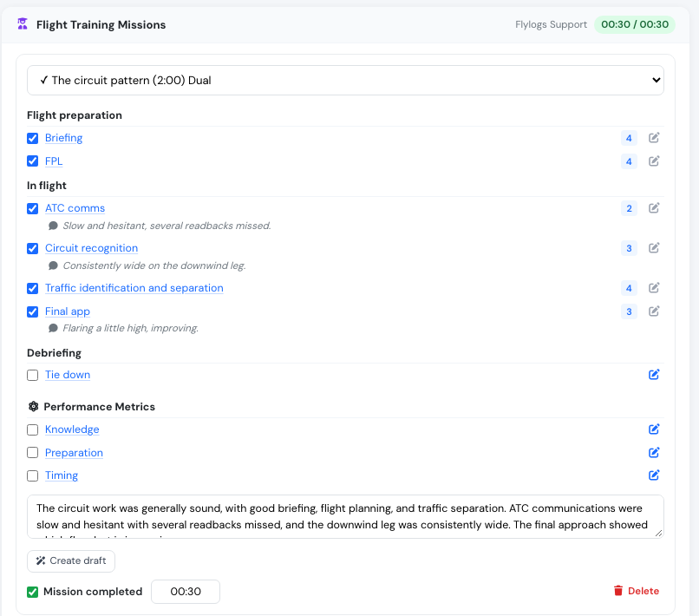Open the edit icon for Circuit recognition

point(654,248)
